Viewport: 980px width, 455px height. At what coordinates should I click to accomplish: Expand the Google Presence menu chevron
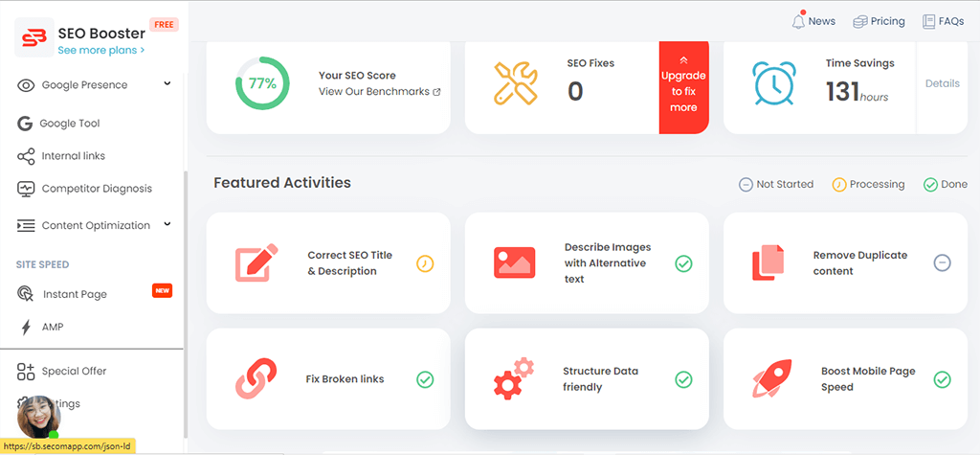pyautogui.click(x=167, y=84)
